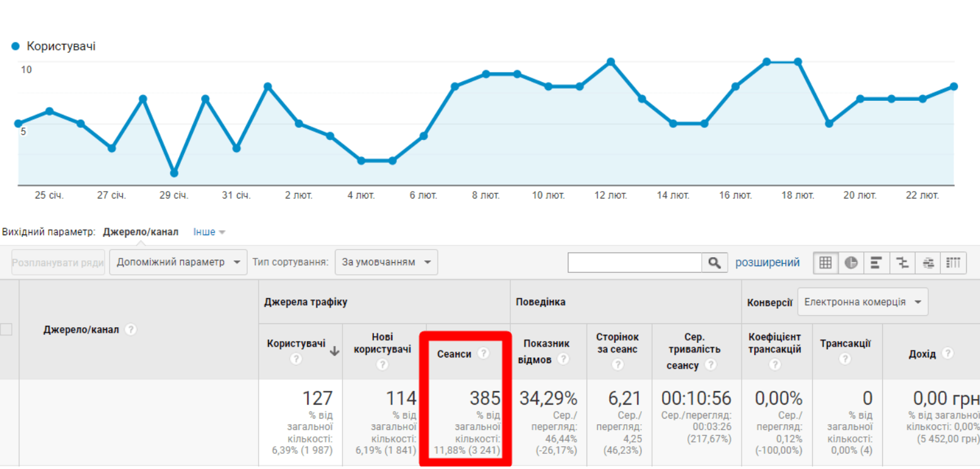980x469 pixels.
Task: Sort by the Трансакції column header
Action: (846, 344)
